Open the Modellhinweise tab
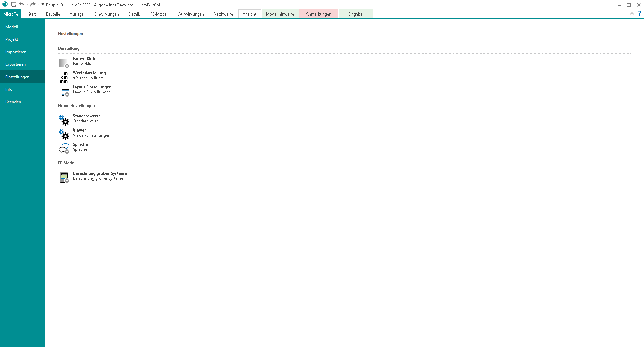 click(x=280, y=14)
